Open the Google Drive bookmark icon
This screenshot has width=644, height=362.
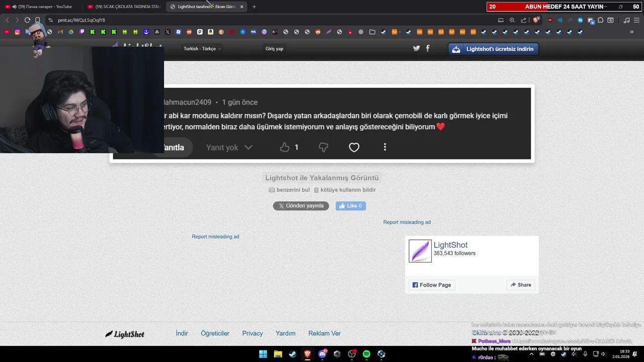point(71,32)
